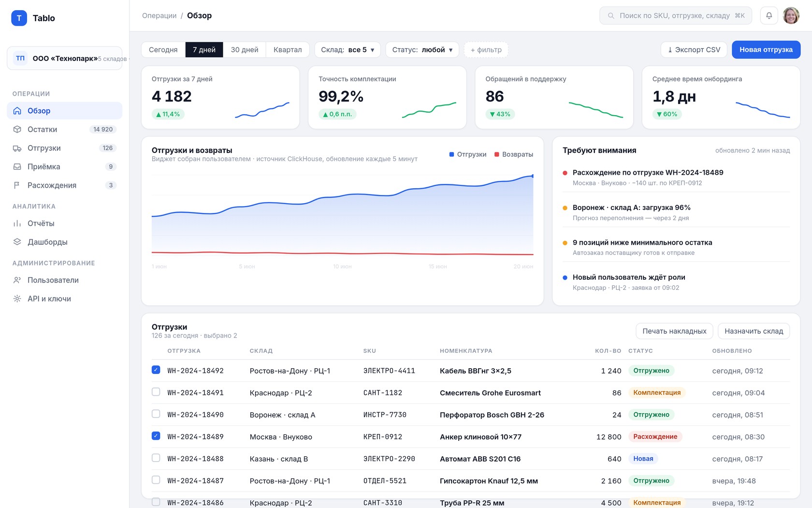Click the Дашборды layers icon
812x508 pixels.
click(17, 242)
